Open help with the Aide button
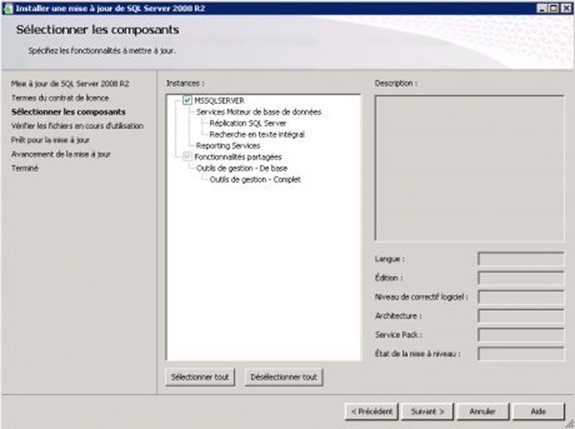Image resolution: width=575 pixels, height=429 pixels. 538,411
